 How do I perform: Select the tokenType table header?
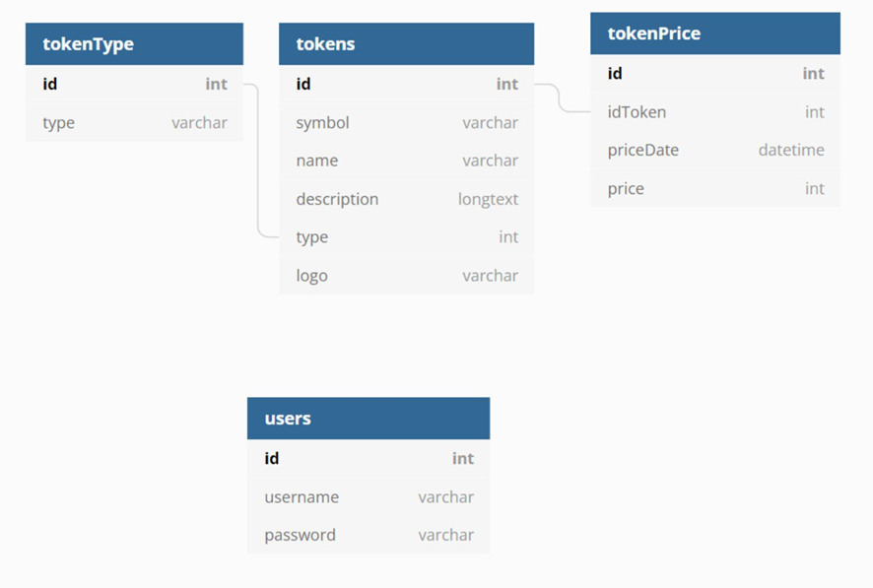point(134,44)
